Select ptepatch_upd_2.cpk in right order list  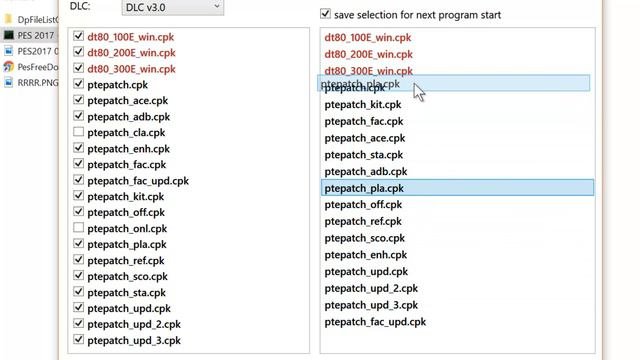click(x=371, y=288)
